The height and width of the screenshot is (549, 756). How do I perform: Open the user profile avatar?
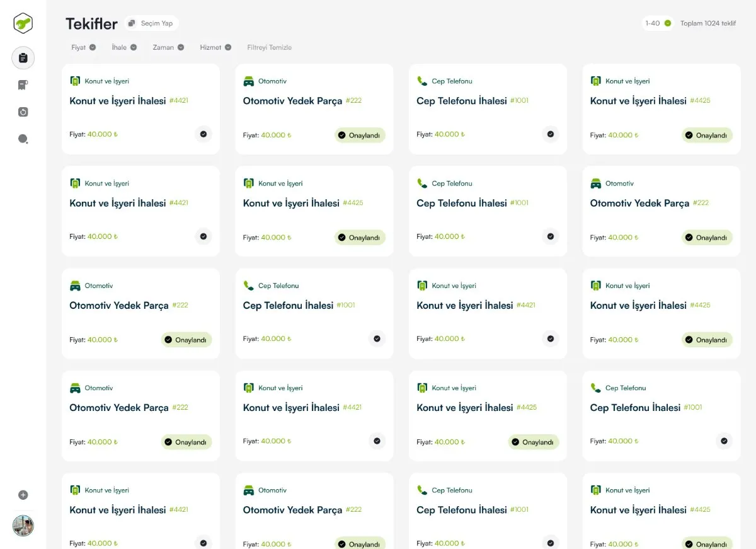pos(23,526)
